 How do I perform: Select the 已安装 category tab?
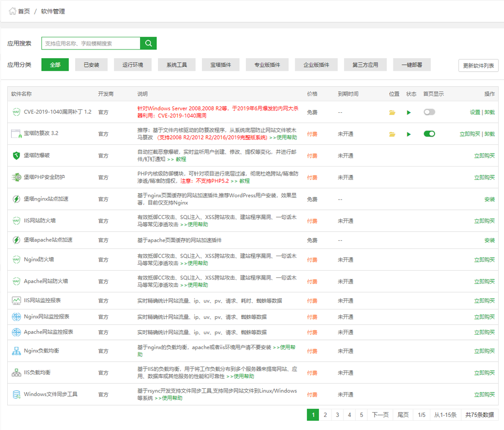click(91, 65)
